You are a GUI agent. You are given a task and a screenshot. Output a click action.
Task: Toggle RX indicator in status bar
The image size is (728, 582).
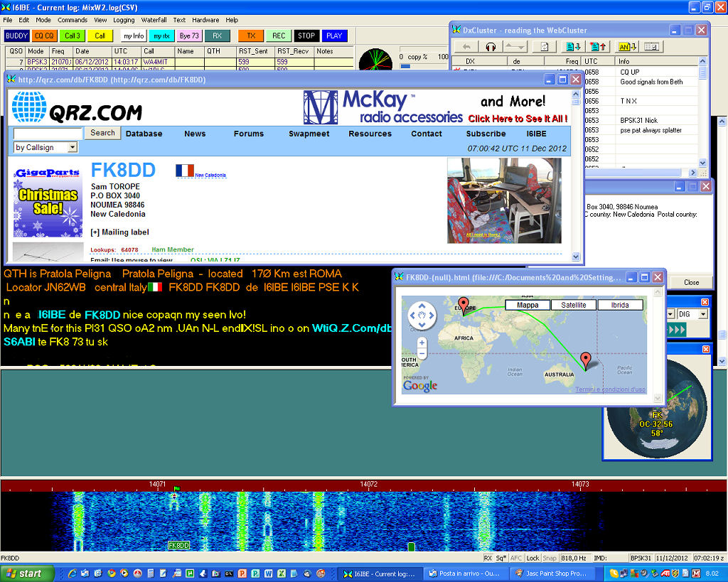click(488, 559)
